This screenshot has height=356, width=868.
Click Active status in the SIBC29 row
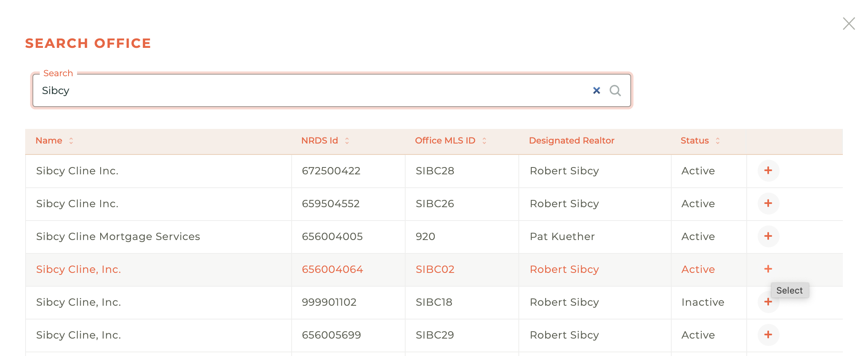click(x=698, y=335)
